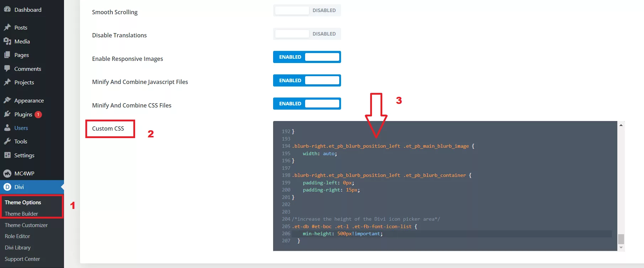Image resolution: width=644 pixels, height=268 pixels.
Task: Click the Media library icon
Action: point(7,41)
